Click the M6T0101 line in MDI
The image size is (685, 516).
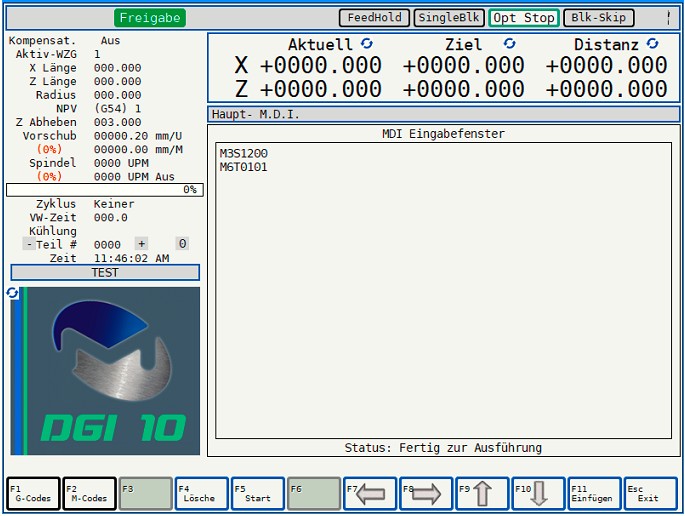click(243, 167)
